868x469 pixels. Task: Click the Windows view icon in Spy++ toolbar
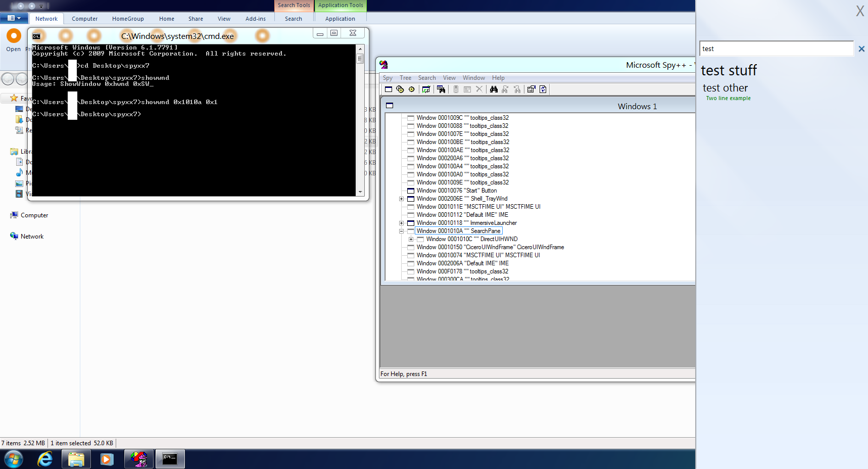[389, 89]
